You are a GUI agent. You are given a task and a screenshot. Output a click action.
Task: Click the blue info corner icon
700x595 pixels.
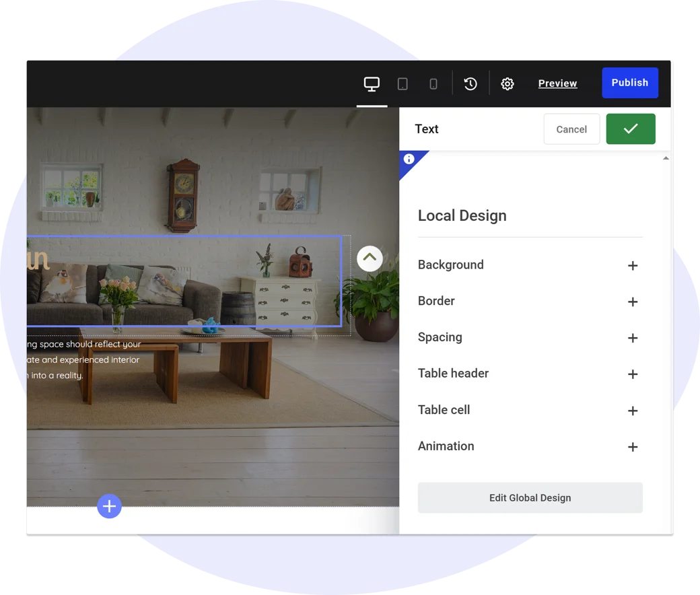tap(409, 160)
